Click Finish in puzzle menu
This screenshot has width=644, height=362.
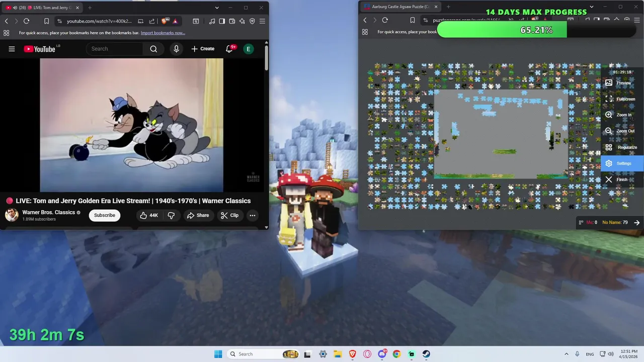click(622, 179)
